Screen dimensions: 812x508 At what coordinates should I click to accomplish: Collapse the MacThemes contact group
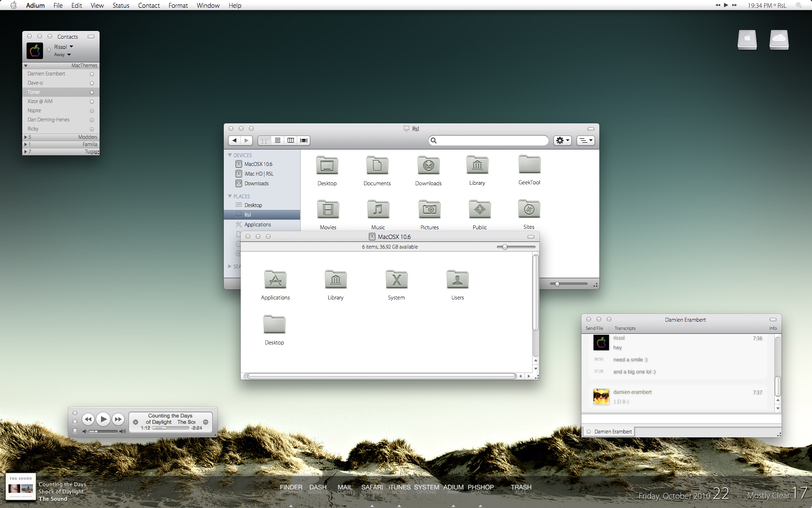coord(26,66)
